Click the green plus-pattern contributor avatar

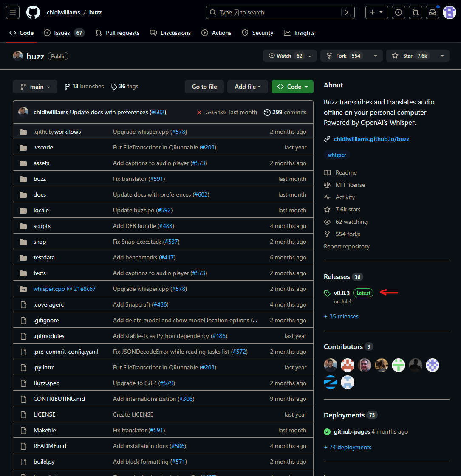click(x=399, y=365)
